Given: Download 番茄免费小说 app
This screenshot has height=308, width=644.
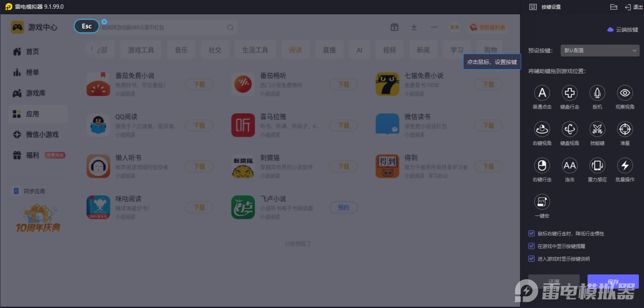Looking at the screenshot, I should tap(199, 84).
